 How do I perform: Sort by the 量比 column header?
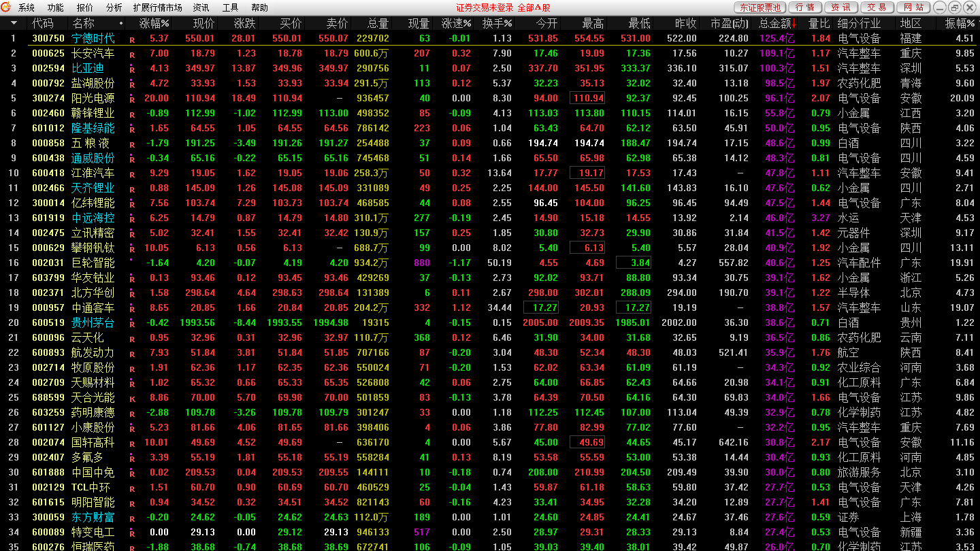(x=819, y=23)
